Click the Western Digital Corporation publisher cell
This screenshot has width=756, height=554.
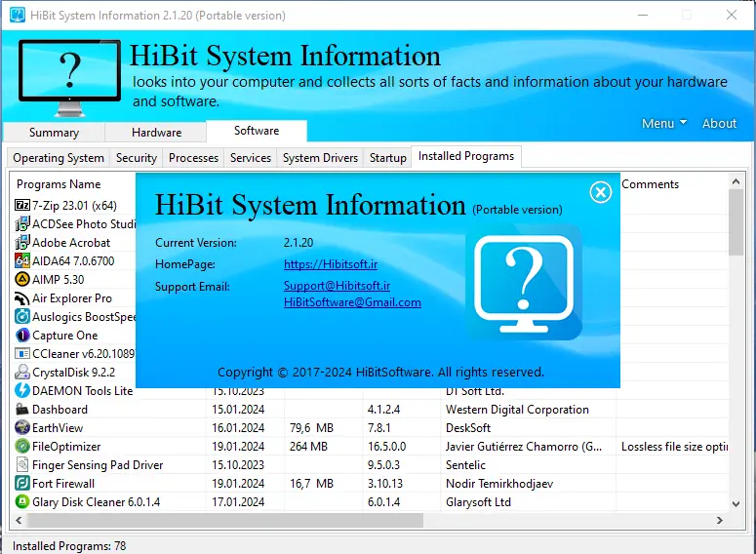517,410
